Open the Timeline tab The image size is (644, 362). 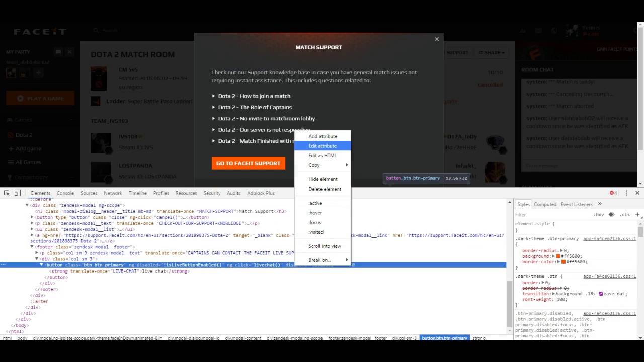tap(137, 193)
